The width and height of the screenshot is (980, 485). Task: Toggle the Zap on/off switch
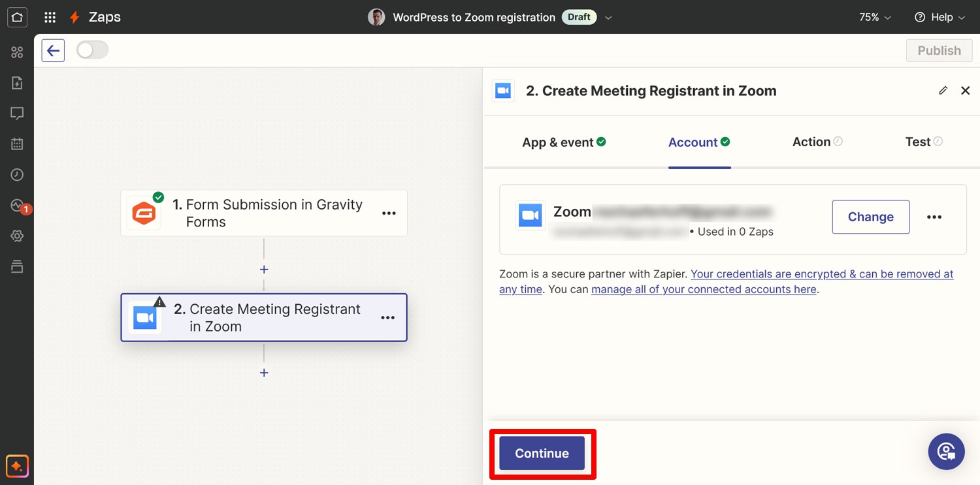(92, 50)
